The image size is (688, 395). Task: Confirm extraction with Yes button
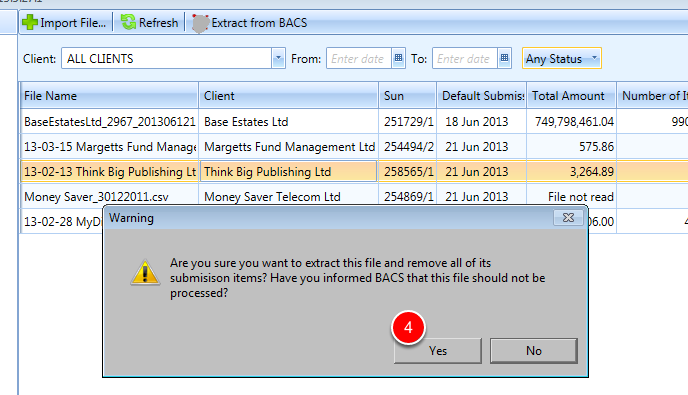(437, 351)
